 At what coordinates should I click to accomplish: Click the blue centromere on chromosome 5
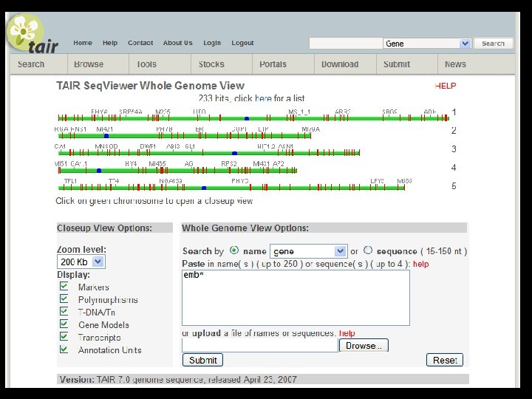[x=204, y=188]
